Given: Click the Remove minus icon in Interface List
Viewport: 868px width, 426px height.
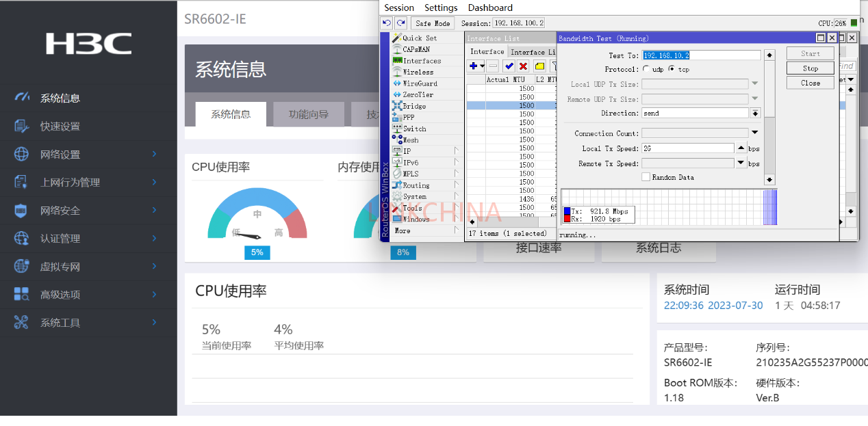Looking at the screenshot, I should [x=492, y=66].
